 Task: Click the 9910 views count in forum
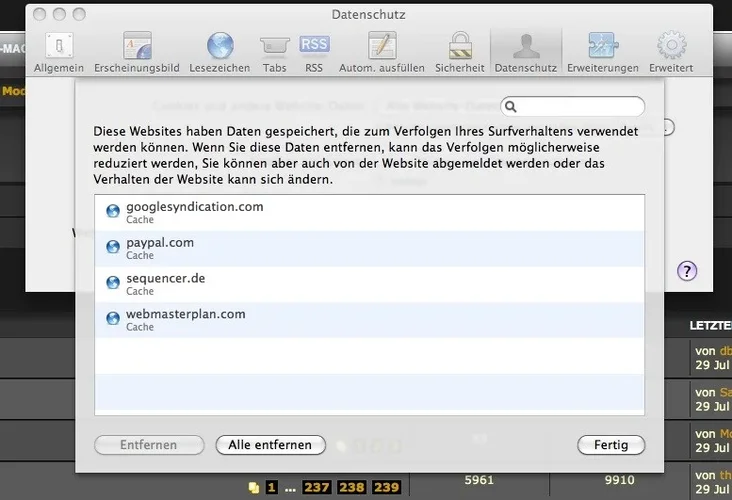619,480
